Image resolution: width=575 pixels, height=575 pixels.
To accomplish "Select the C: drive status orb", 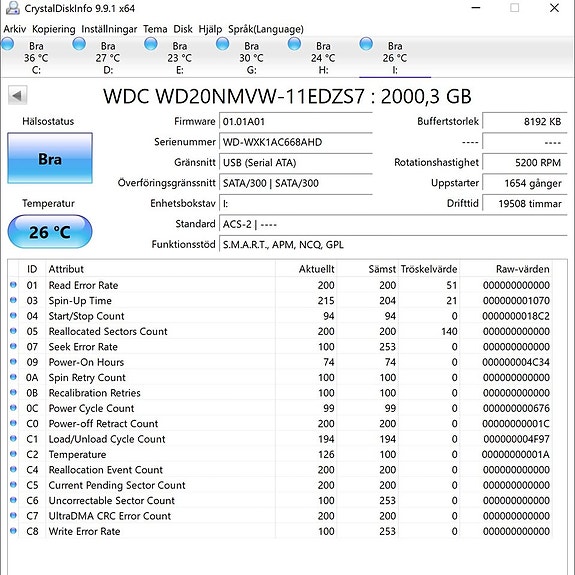I will [x=7, y=44].
